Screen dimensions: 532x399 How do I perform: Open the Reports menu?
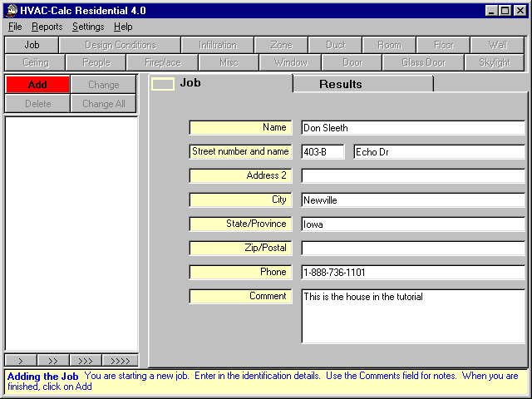[x=47, y=27]
